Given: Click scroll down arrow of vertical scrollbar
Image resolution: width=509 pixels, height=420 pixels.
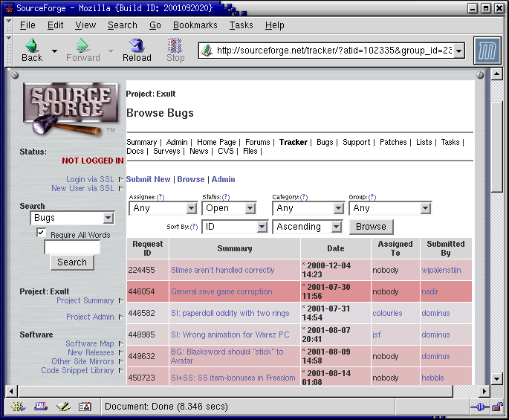Looking at the screenshot, I should 497,378.
